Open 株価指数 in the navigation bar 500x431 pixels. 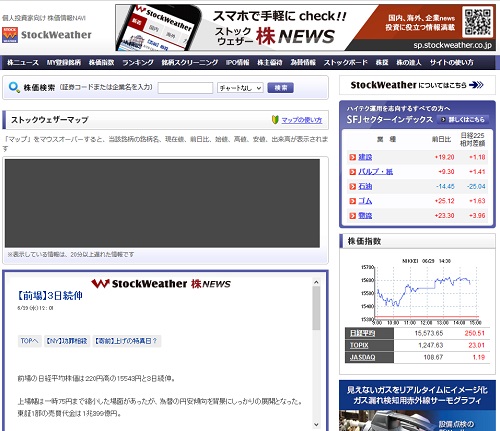[x=101, y=62]
